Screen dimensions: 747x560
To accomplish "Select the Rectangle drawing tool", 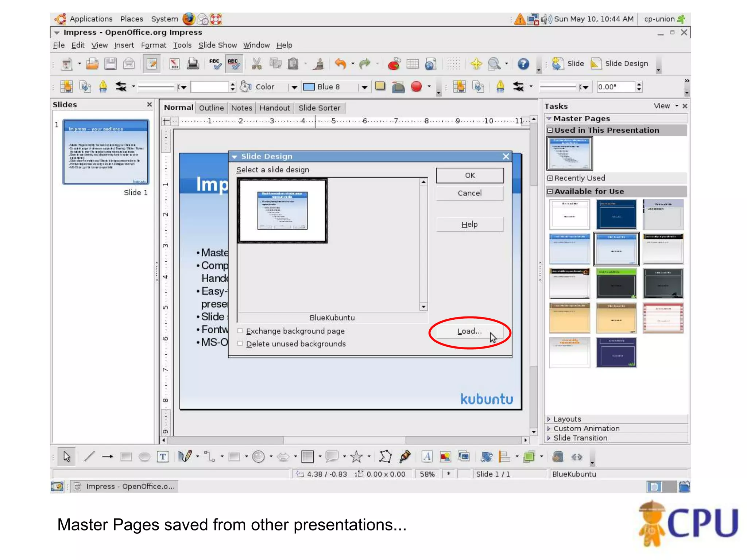I will coord(126,456).
